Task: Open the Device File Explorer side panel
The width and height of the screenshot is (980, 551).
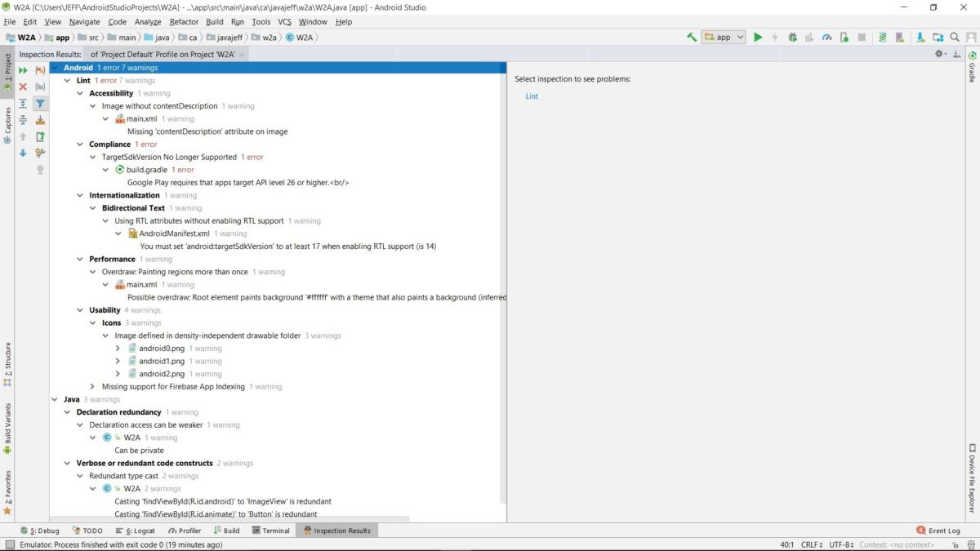Action: (973, 478)
